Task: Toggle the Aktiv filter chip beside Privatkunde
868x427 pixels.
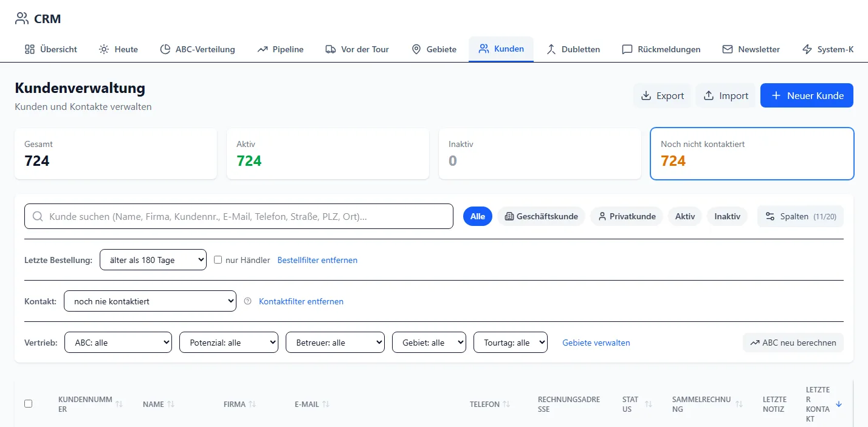Action: click(x=685, y=216)
